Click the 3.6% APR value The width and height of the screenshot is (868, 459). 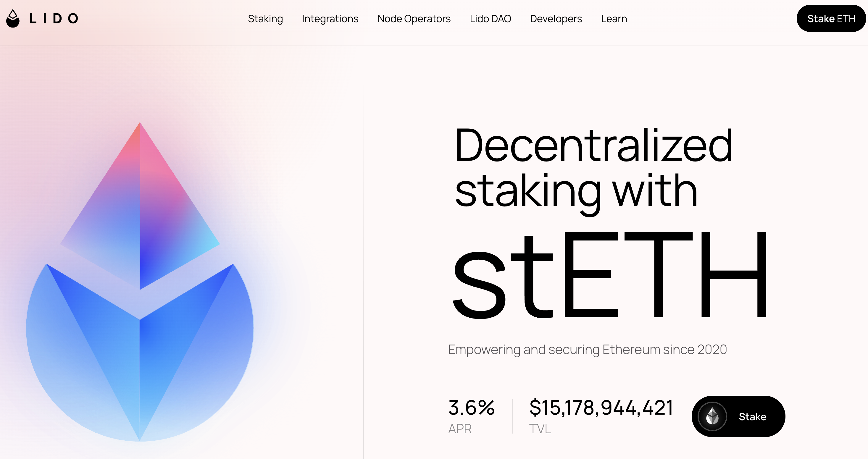[x=471, y=408]
